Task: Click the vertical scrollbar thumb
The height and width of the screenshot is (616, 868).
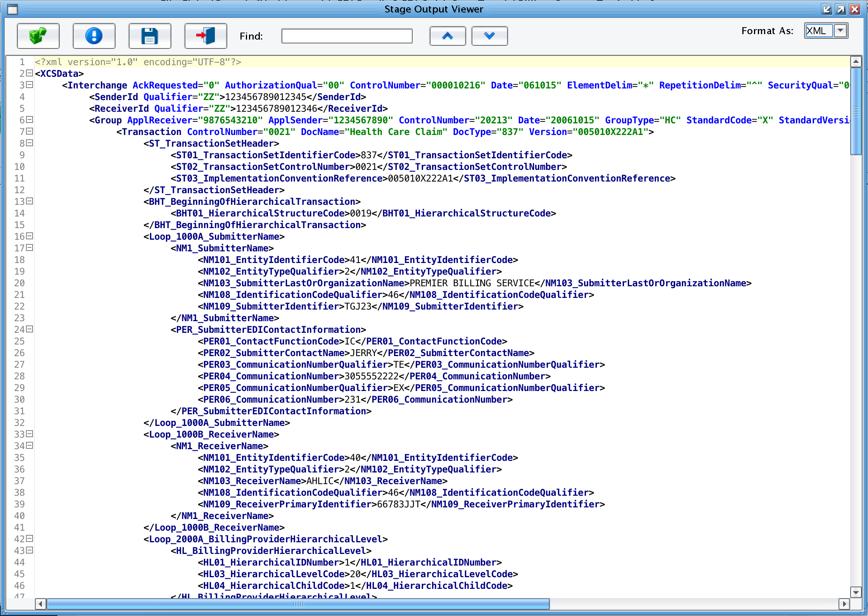Action: (x=856, y=111)
